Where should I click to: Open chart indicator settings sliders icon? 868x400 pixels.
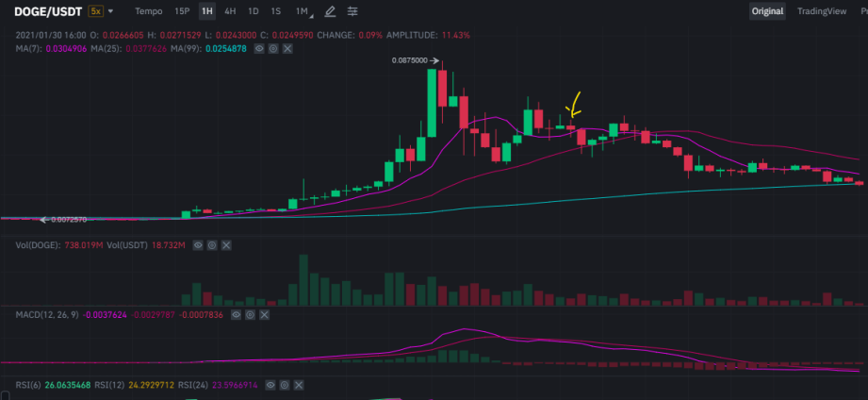[352, 11]
